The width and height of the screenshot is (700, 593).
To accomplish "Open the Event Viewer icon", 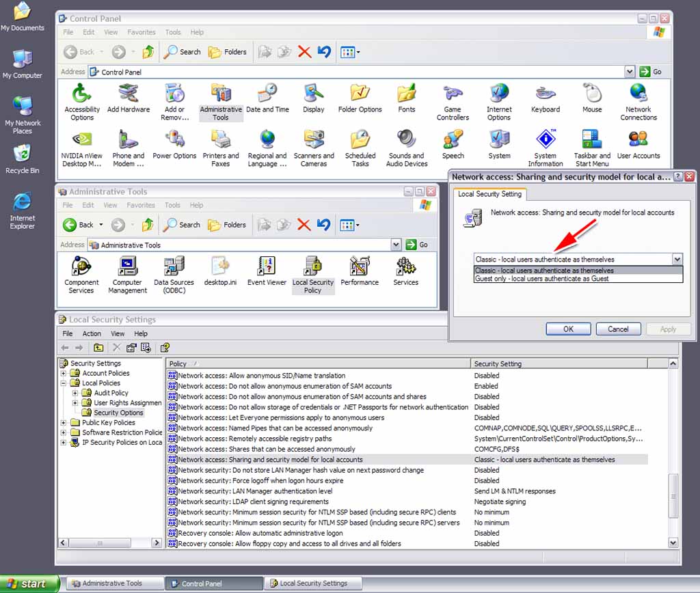I will point(266,267).
